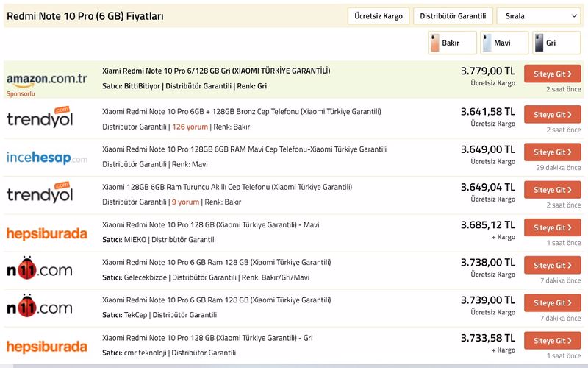Go to site for 3.685,12 TL offer

(x=553, y=227)
